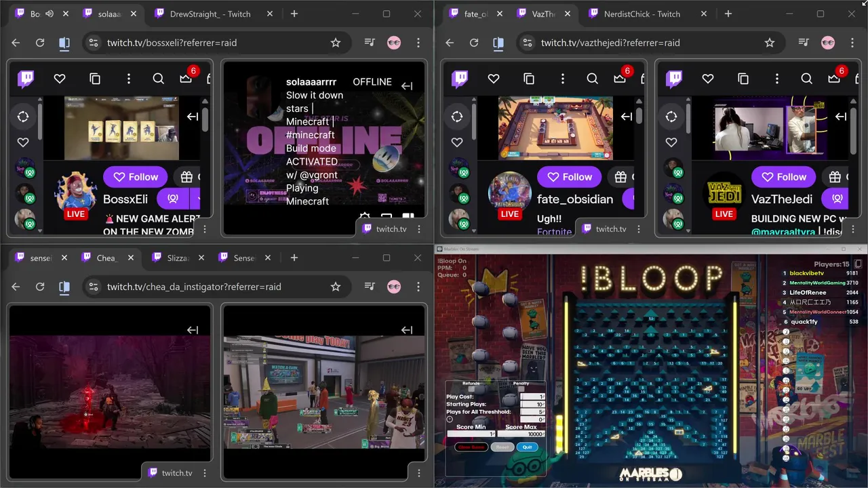
Task: Select blackvibetv in Marbles leaderboard
Action: tap(821, 273)
